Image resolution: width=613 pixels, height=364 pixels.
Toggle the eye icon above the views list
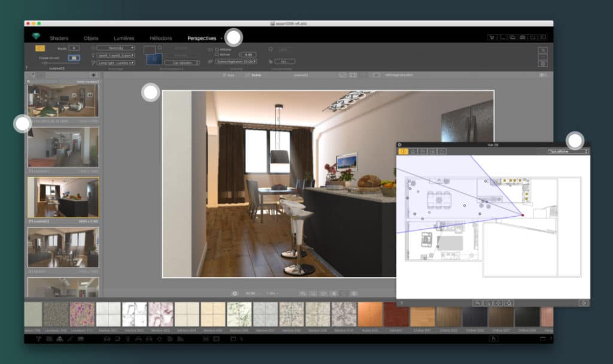pyautogui.click(x=93, y=75)
